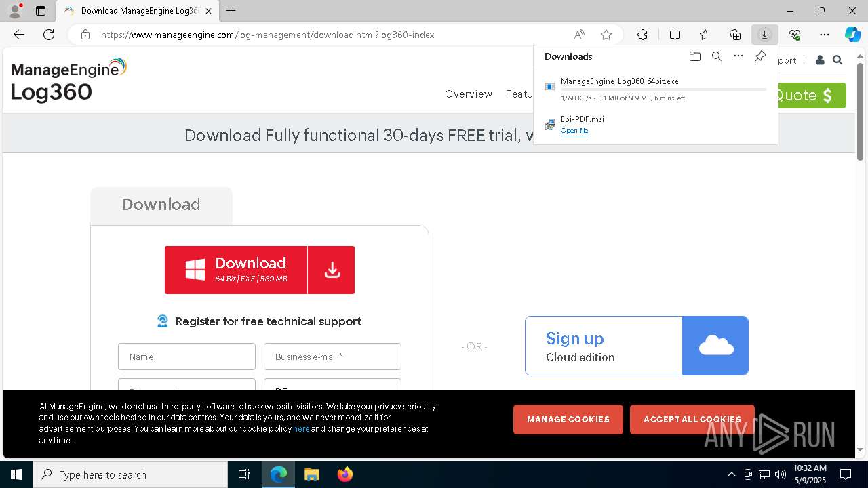Click the red download arrow icon

pos(332,270)
